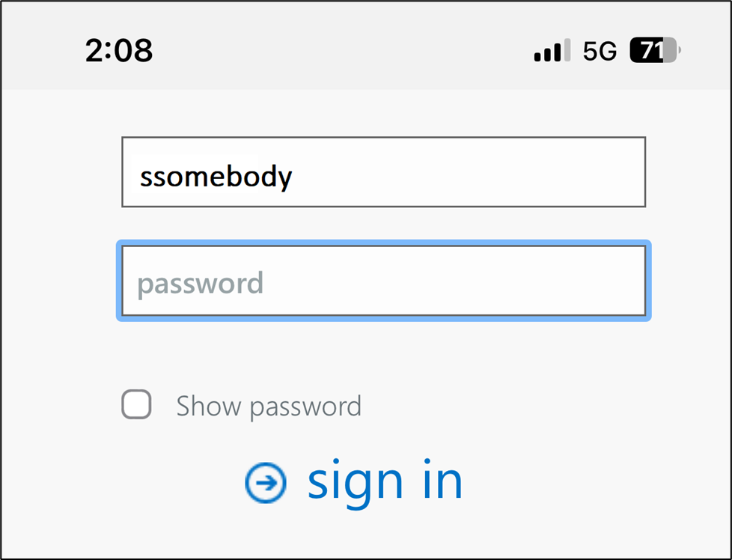Click the "Show password" label text
This screenshot has height=560, width=732.
click(269, 407)
